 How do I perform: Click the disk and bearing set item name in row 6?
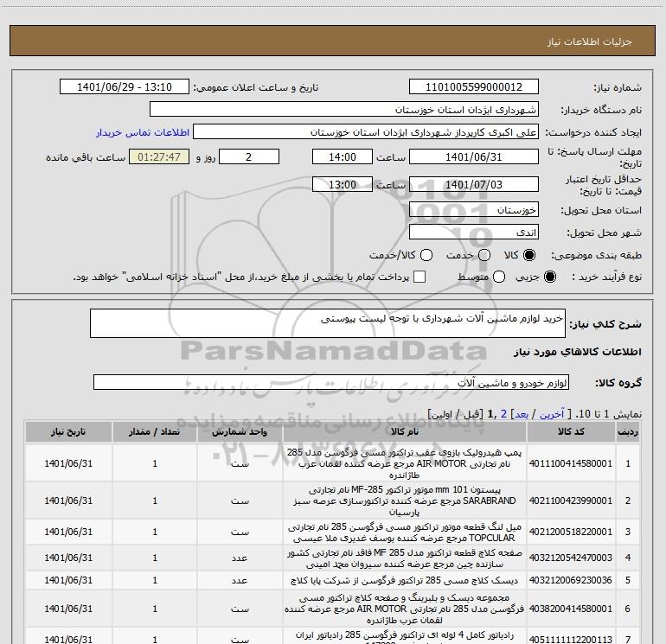coord(405,609)
